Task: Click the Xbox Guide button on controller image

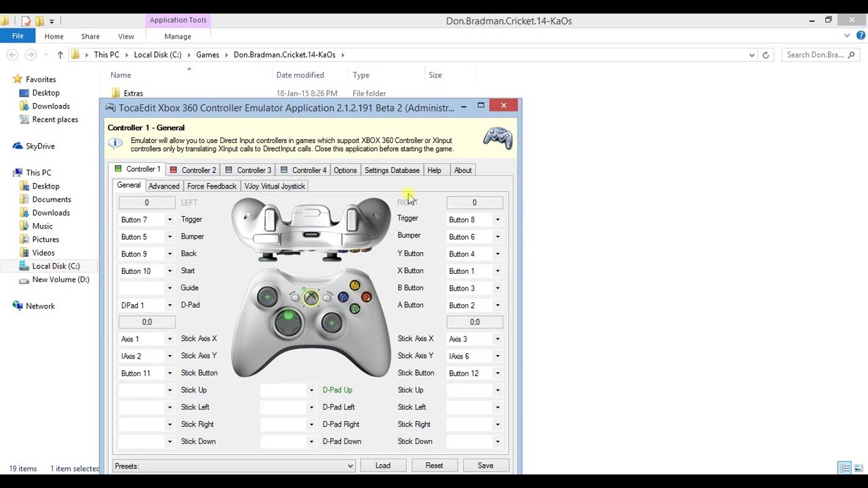Action: pyautogui.click(x=311, y=298)
